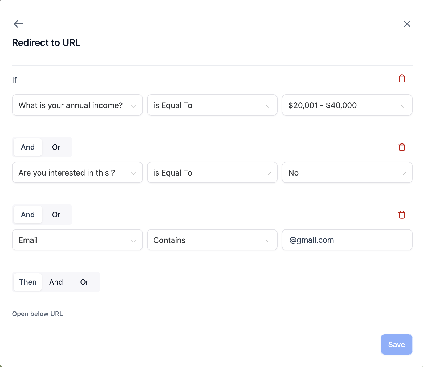Open the $20,001 - $40,000 value dropdown
The width and height of the screenshot is (423, 367).
click(x=347, y=105)
